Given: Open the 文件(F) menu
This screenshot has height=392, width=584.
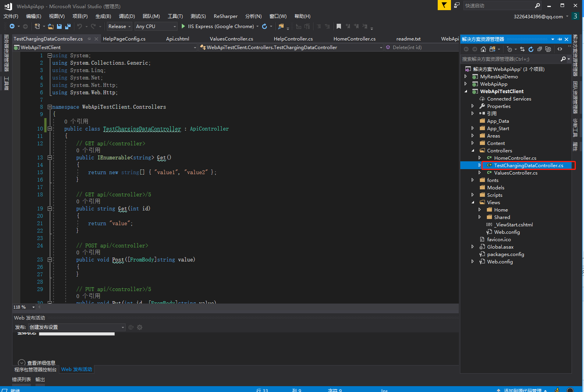Looking at the screenshot, I should point(11,16).
